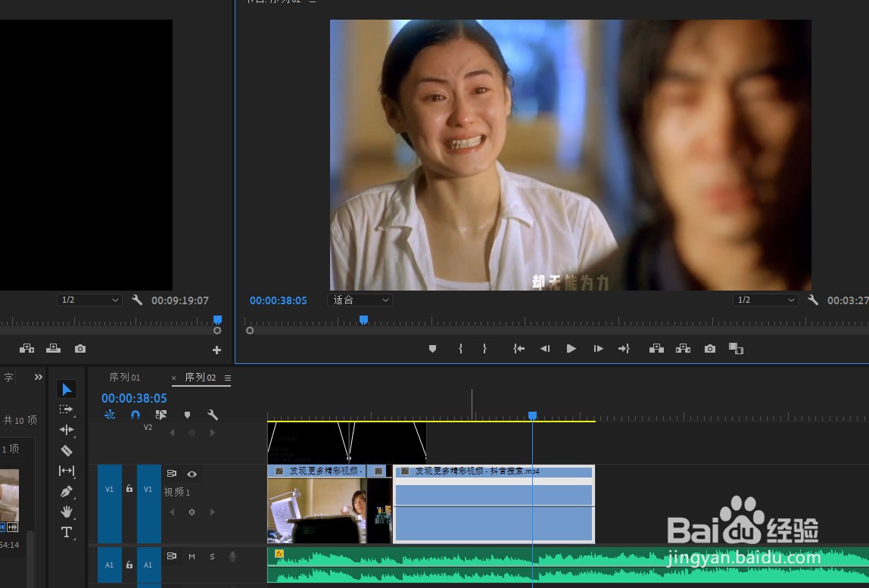Select the Slip tool

[x=67, y=471]
